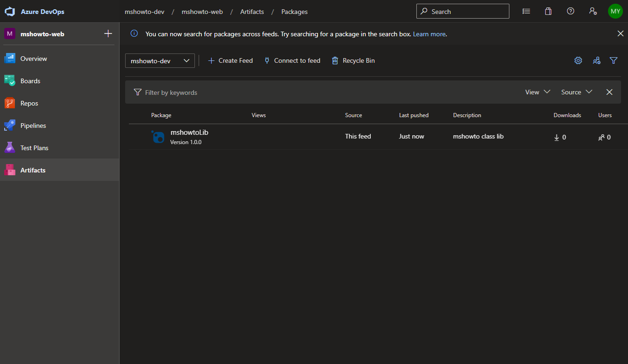This screenshot has height=364, width=628.
Task: Click the Last pushed column header
Action: [414, 115]
